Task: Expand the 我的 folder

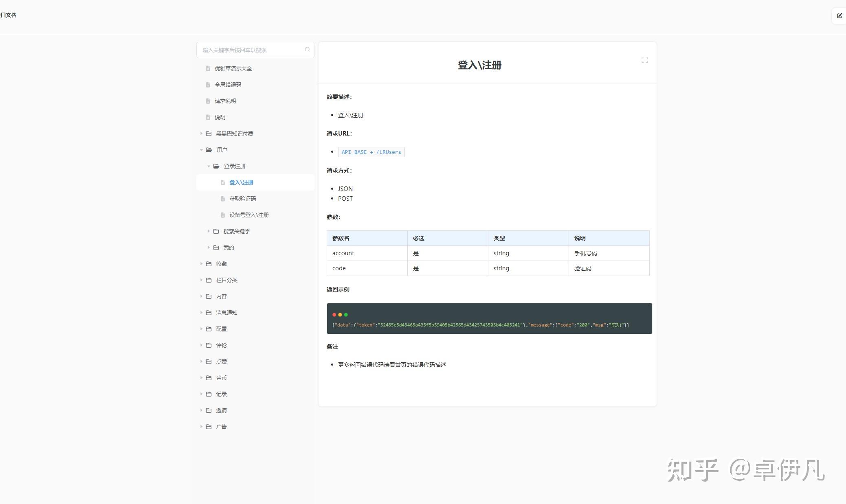Action: [209, 248]
